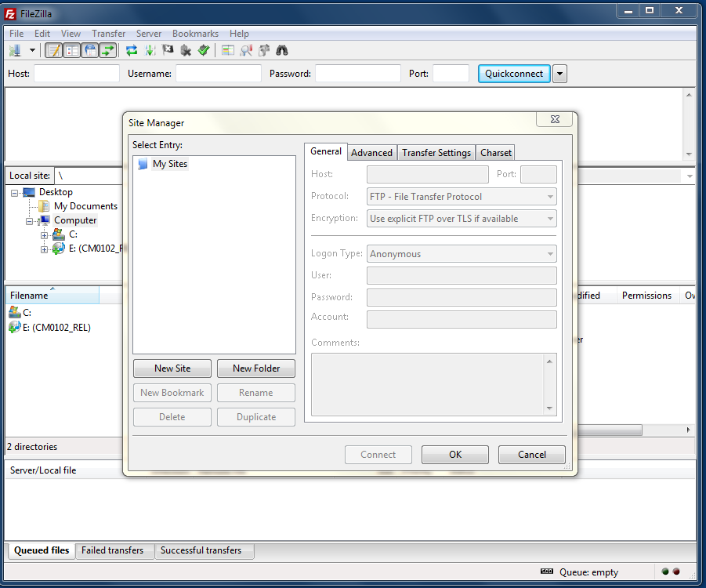Collapse the Computer tree node

point(29,221)
